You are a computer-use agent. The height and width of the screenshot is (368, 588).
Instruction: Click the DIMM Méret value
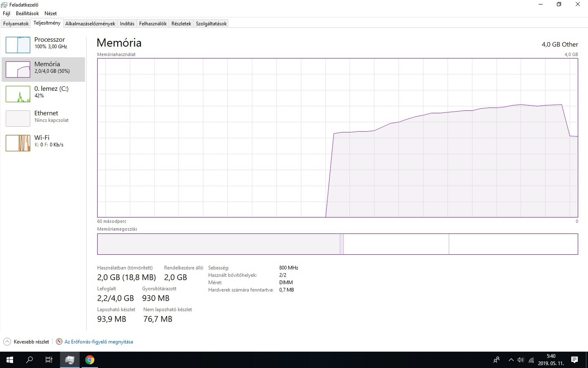point(286,283)
